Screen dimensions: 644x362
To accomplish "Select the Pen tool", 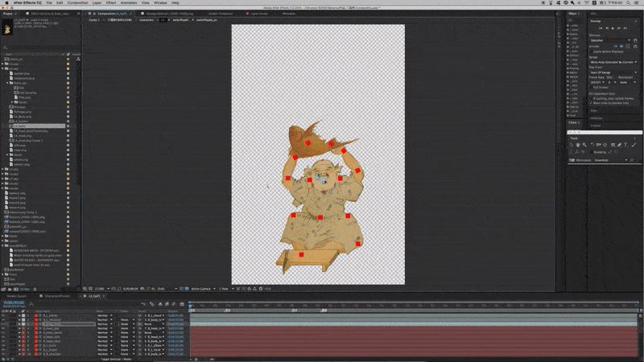I will click(x=619, y=145).
